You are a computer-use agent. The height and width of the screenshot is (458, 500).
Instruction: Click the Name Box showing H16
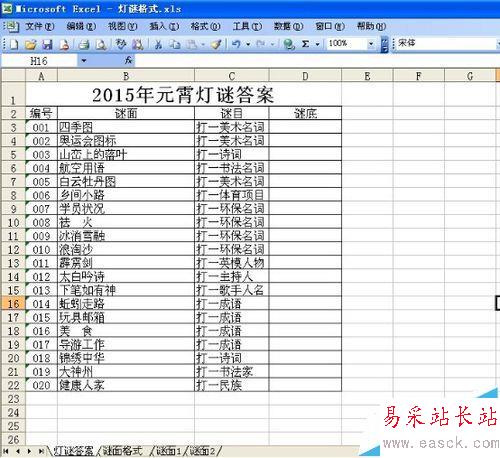(39, 61)
